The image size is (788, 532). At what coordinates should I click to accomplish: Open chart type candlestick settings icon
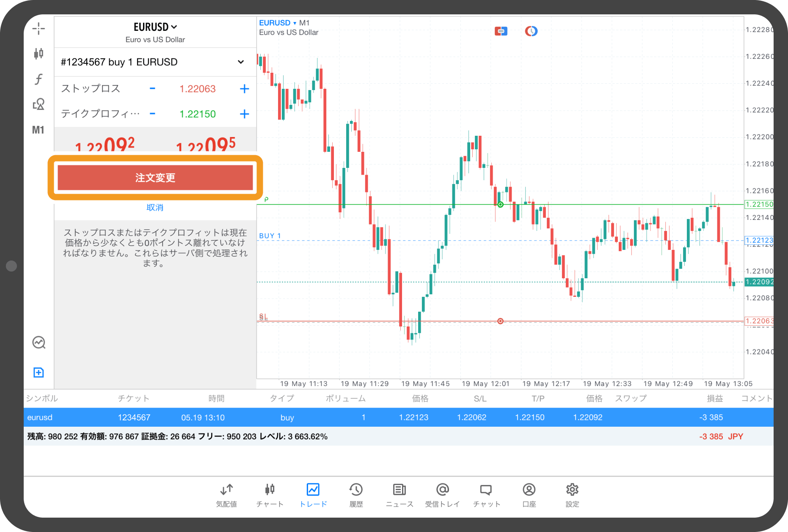(x=39, y=54)
